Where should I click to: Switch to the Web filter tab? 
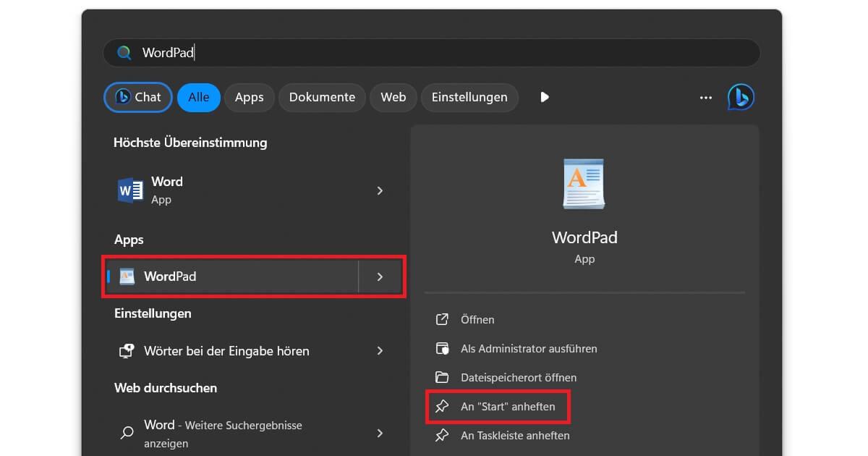pos(393,97)
